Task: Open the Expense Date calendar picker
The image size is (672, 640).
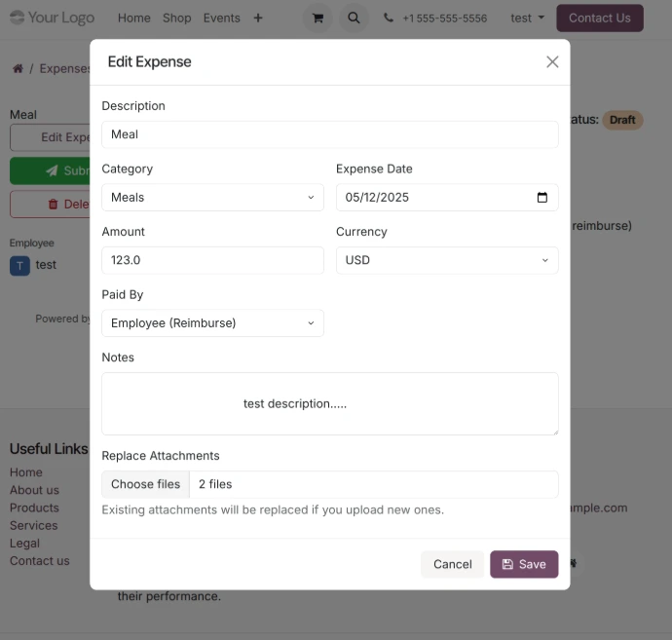Action: pos(542,197)
